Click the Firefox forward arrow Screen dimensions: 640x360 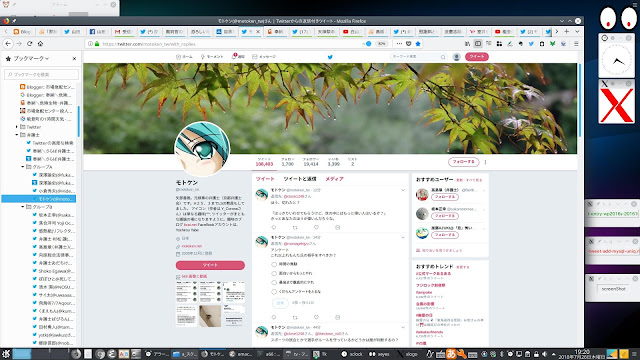(19, 44)
